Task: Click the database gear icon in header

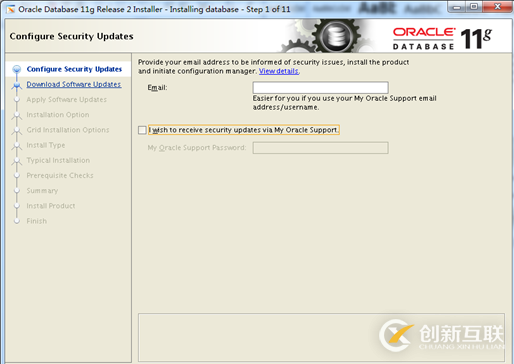Action: [x=337, y=36]
